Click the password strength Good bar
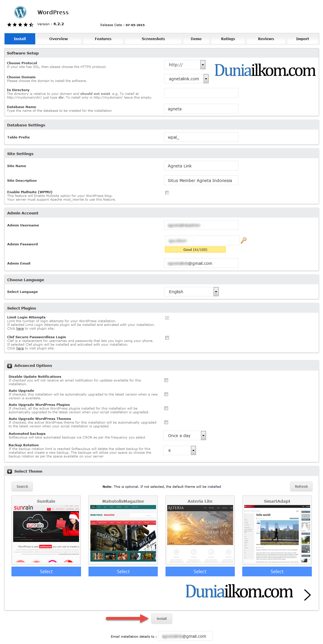323x644 pixels. click(195, 250)
